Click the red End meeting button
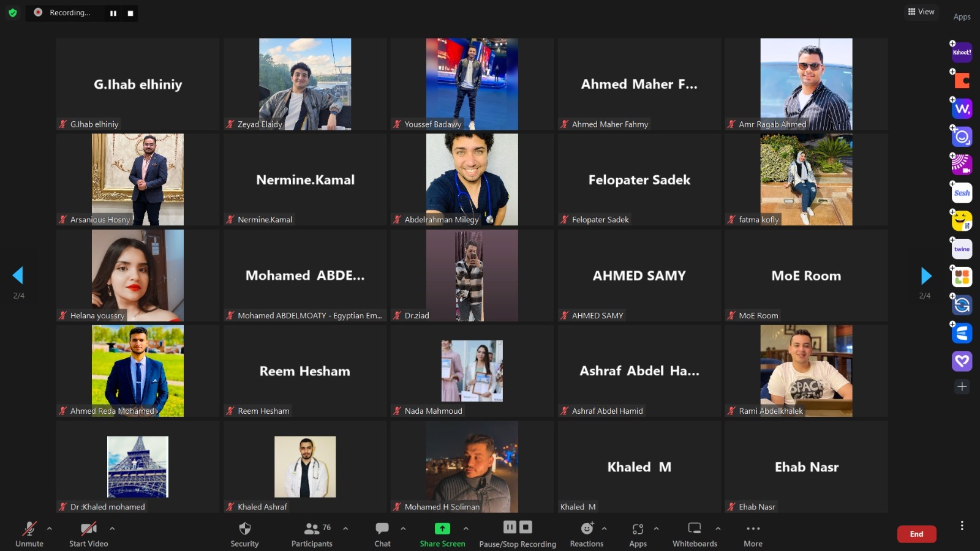This screenshot has width=980, height=551. point(916,534)
